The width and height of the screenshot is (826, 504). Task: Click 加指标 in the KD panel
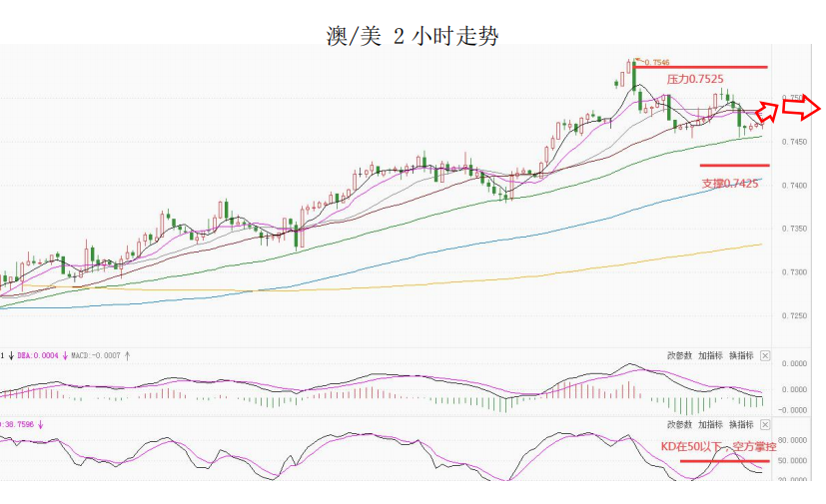pos(709,424)
